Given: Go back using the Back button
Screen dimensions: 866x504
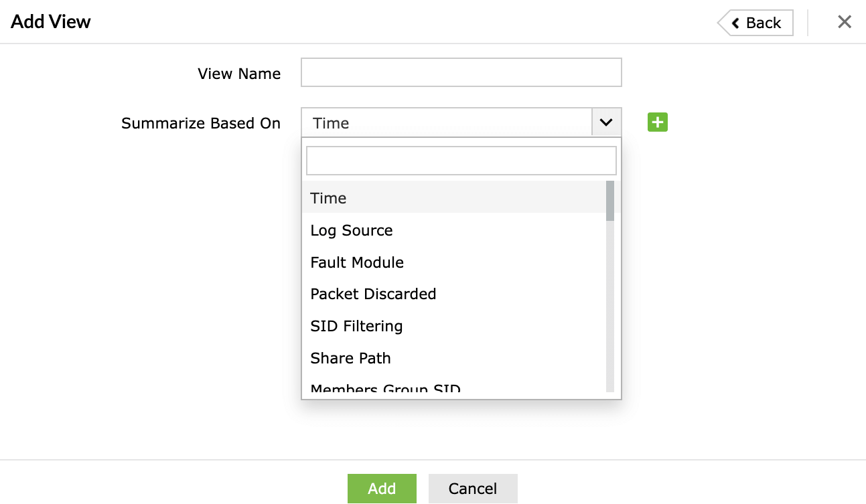Looking at the screenshot, I should coord(756,23).
